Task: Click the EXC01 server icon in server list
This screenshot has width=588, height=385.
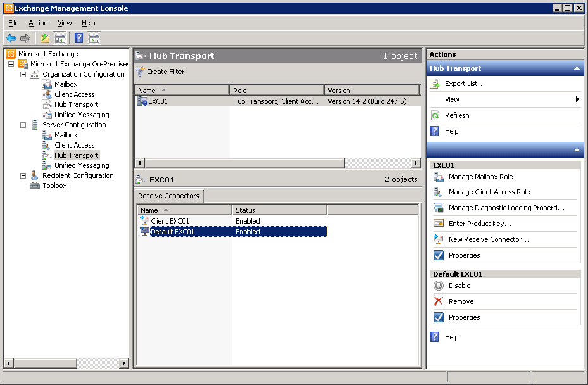Action: (x=142, y=101)
